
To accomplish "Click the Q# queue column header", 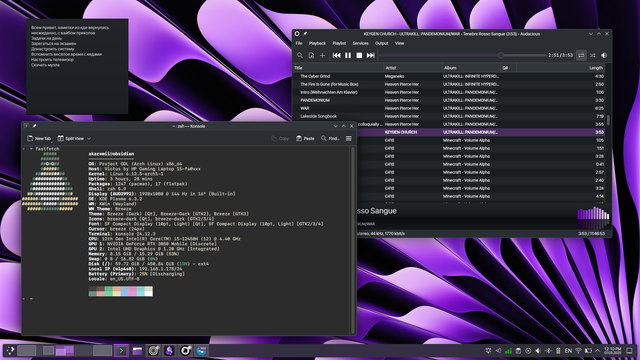I will 509,68.
